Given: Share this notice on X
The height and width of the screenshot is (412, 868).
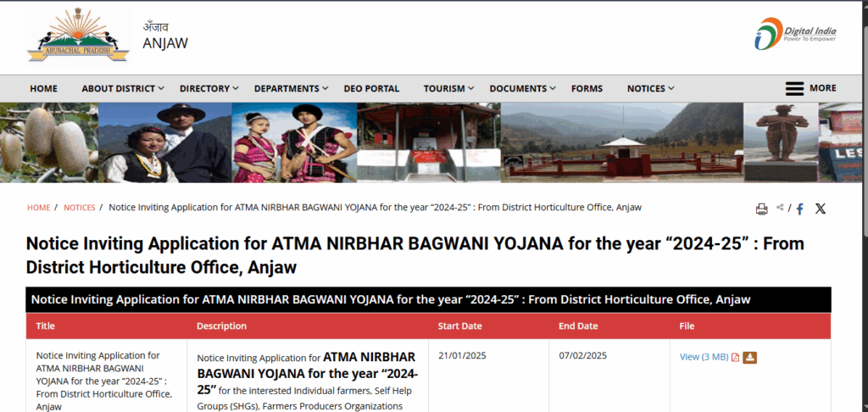Looking at the screenshot, I should pyautogui.click(x=820, y=209).
